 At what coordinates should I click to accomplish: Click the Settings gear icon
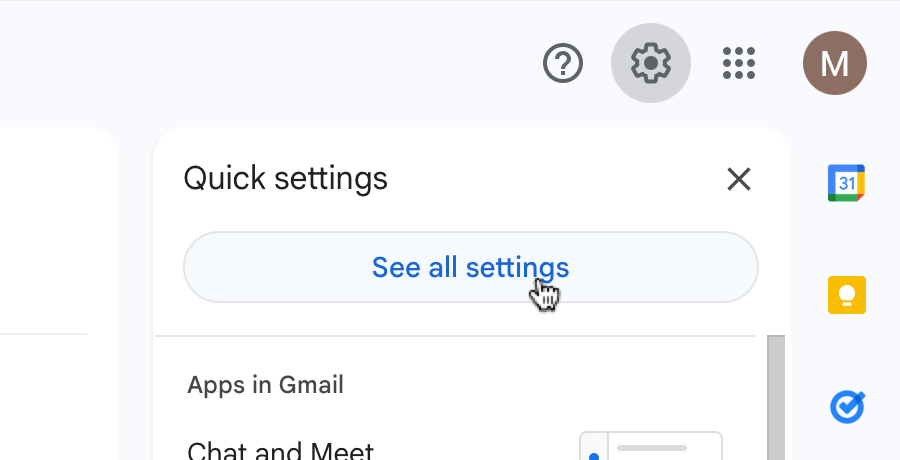click(650, 64)
